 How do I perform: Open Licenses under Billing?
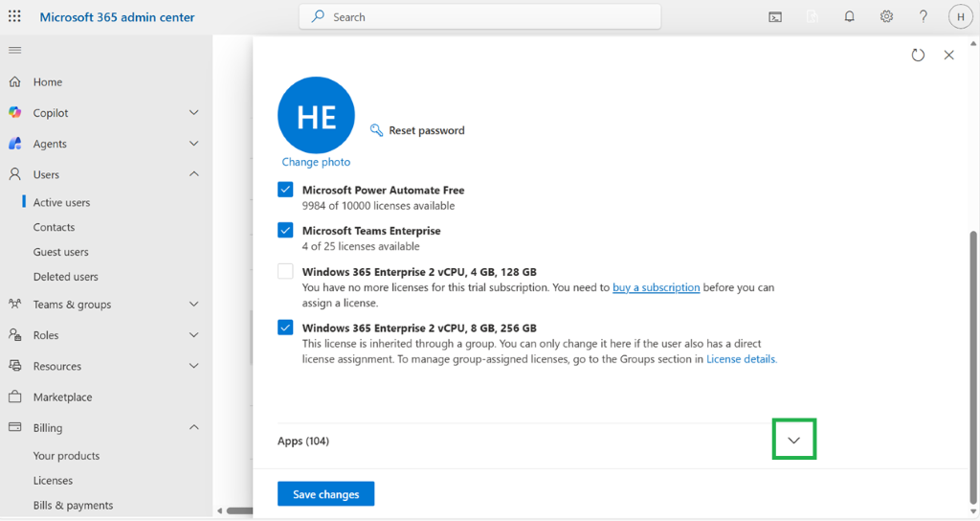(x=53, y=481)
